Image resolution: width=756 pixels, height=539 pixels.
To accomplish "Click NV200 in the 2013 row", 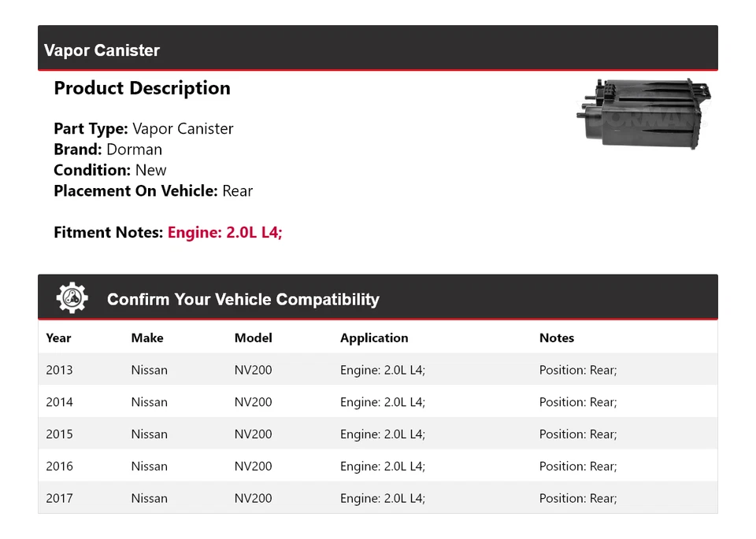I will (253, 370).
